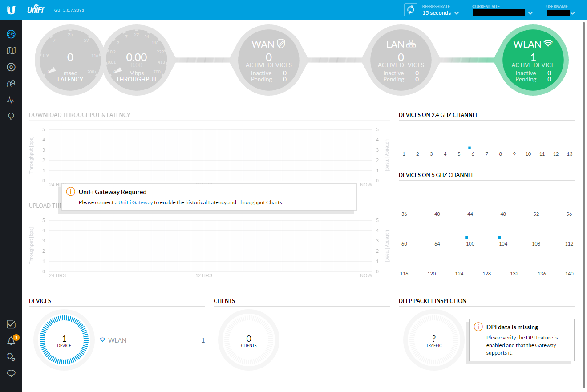Click the wifi icon beside WLAN device row
587x392 pixels.
[x=102, y=340]
